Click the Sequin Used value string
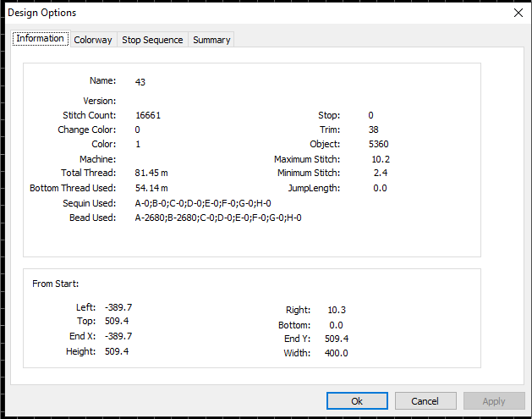 click(x=203, y=203)
